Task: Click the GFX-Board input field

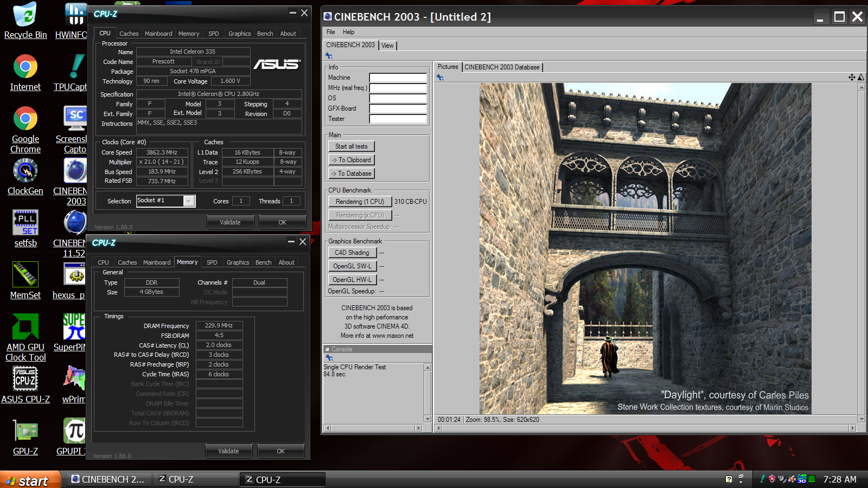Action: tap(398, 108)
